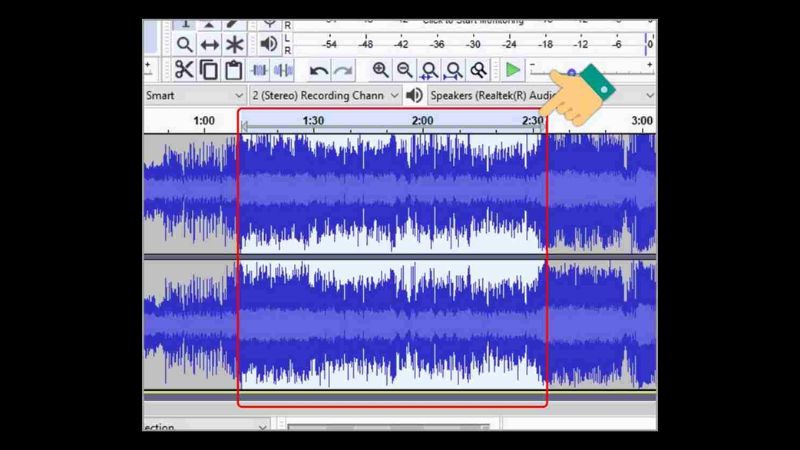Viewport: 800px width, 450px height.
Task: Adjust the play-at-speed slider handle
Action: click(571, 73)
